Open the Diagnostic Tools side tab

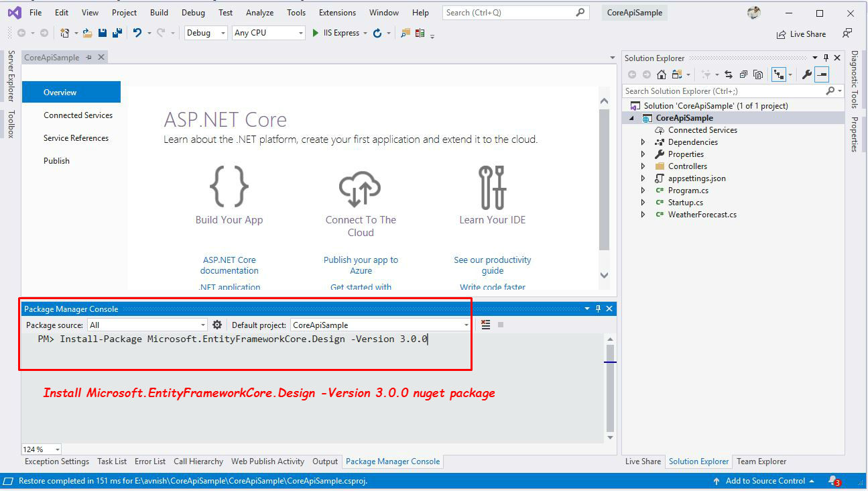tap(855, 79)
